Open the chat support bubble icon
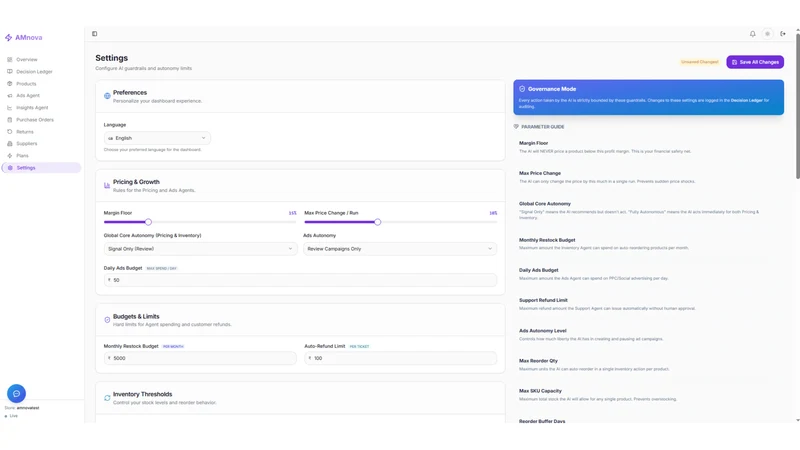 pyautogui.click(x=16, y=393)
